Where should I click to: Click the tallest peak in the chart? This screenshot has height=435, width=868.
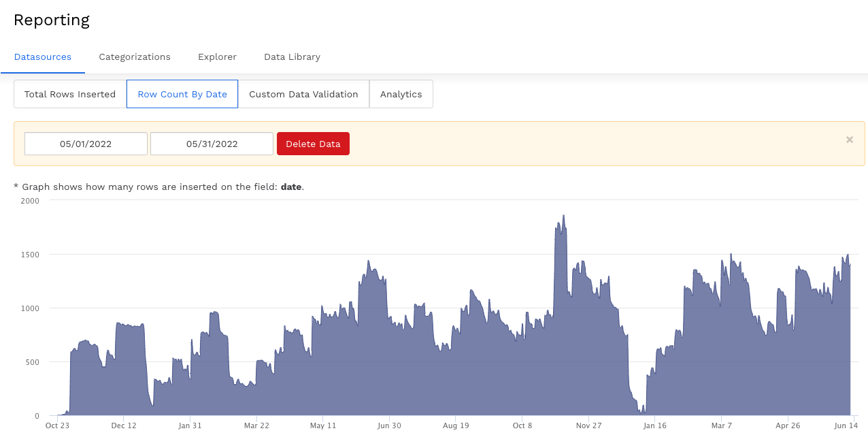click(563, 216)
